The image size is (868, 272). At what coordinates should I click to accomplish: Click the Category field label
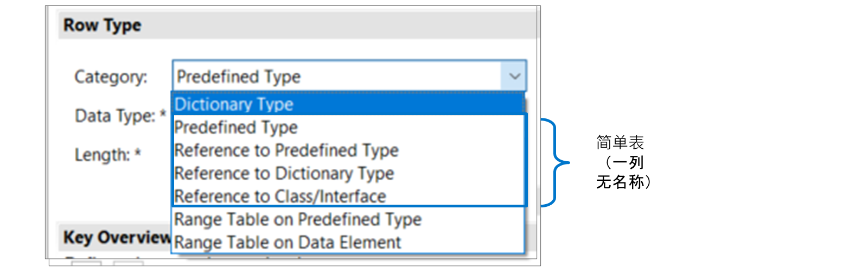[x=111, y=77]
